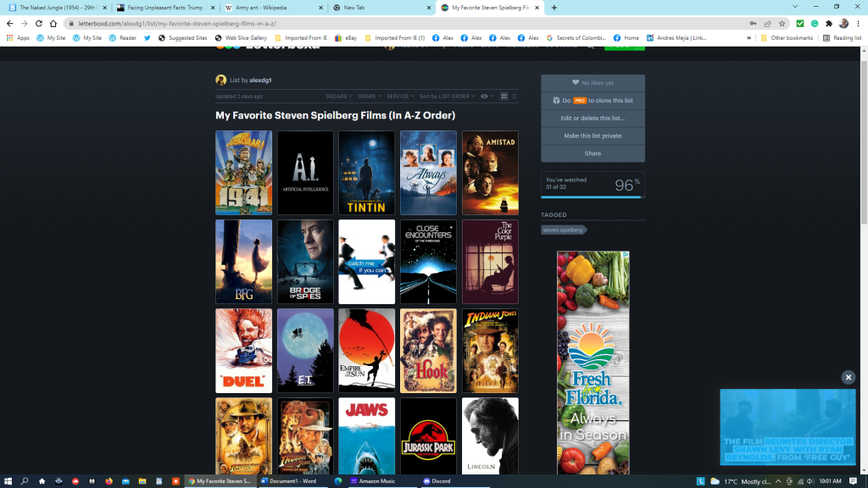Click the Share button
Viewport: 868px width, 488px height.
click(x=593, y=153)
